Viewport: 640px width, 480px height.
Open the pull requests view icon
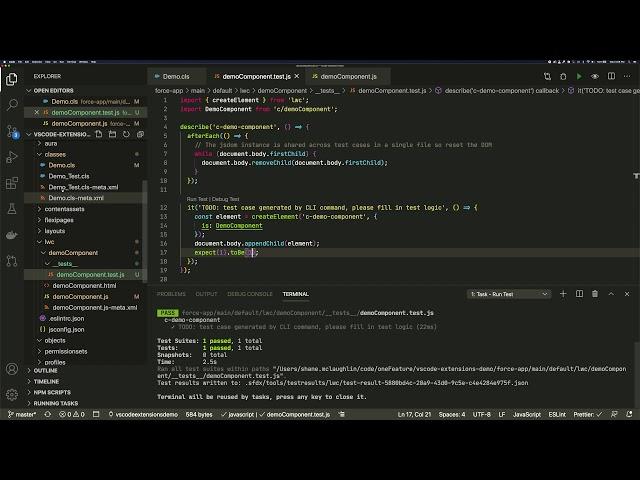point(12,261)
